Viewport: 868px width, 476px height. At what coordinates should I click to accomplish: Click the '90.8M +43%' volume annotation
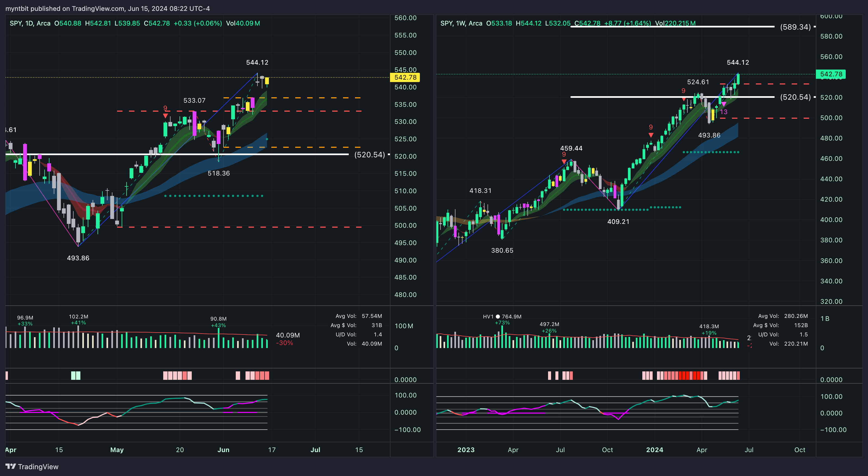(x=218, y=322)
